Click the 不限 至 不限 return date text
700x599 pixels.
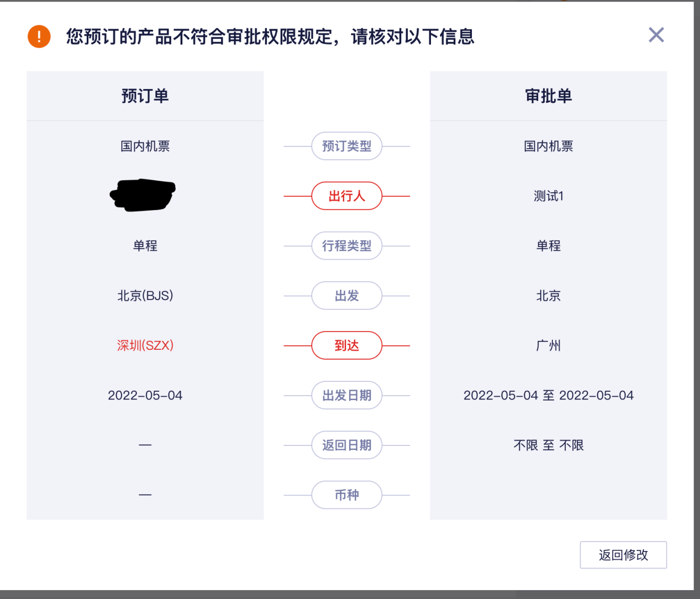548,445
